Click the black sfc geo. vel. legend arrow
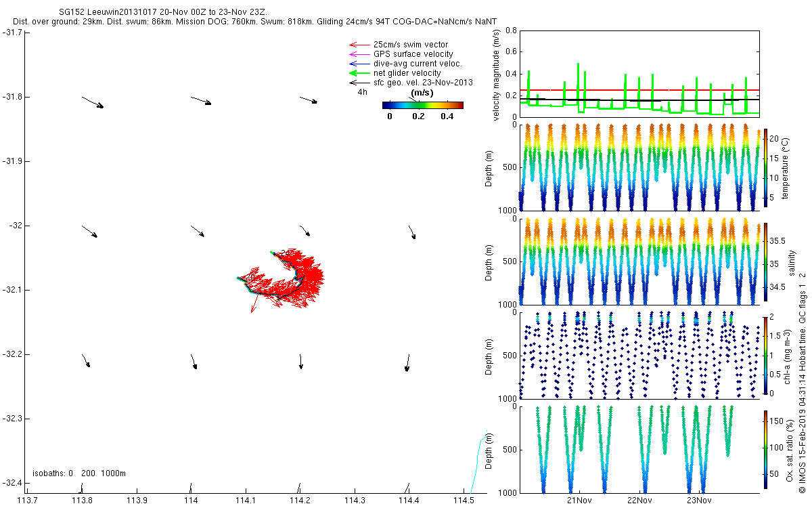The image size is (812, 508). pyautogui.click(x=359, y=83)
